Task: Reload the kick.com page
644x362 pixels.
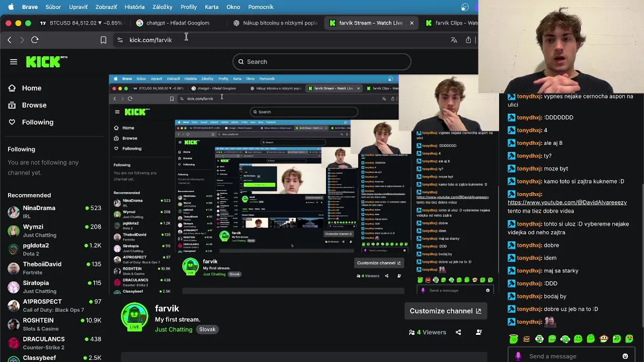Action: [x=35, y=40]
